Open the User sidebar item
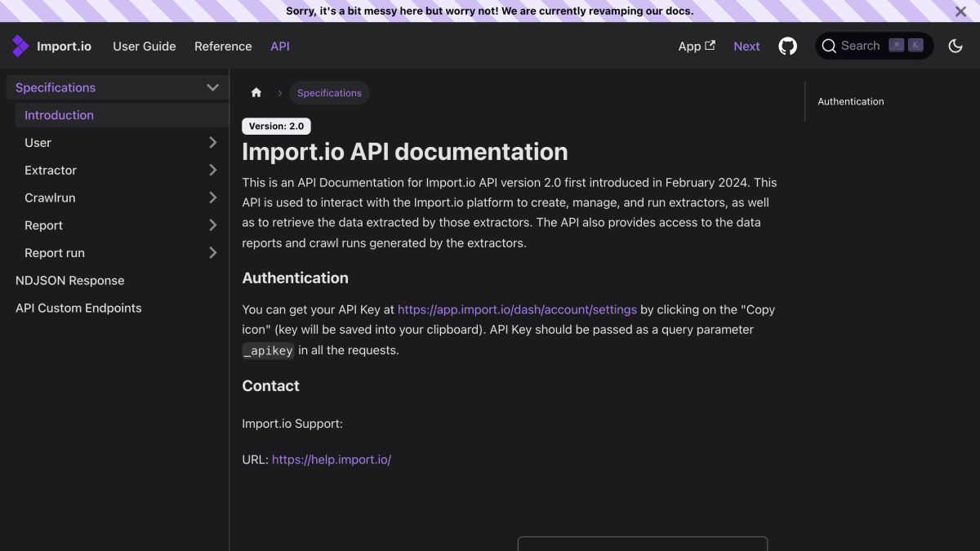The width and height of the screenshot is (980, 551). (x=38, y=143)
